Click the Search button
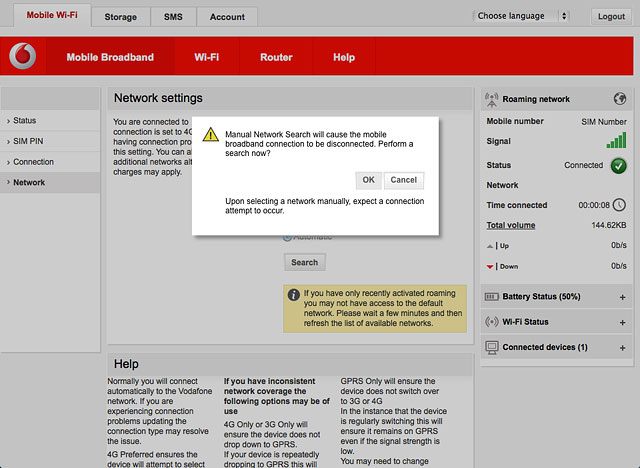Image resolution: width=640 pixels, height=468 pixels. point(304,262)
